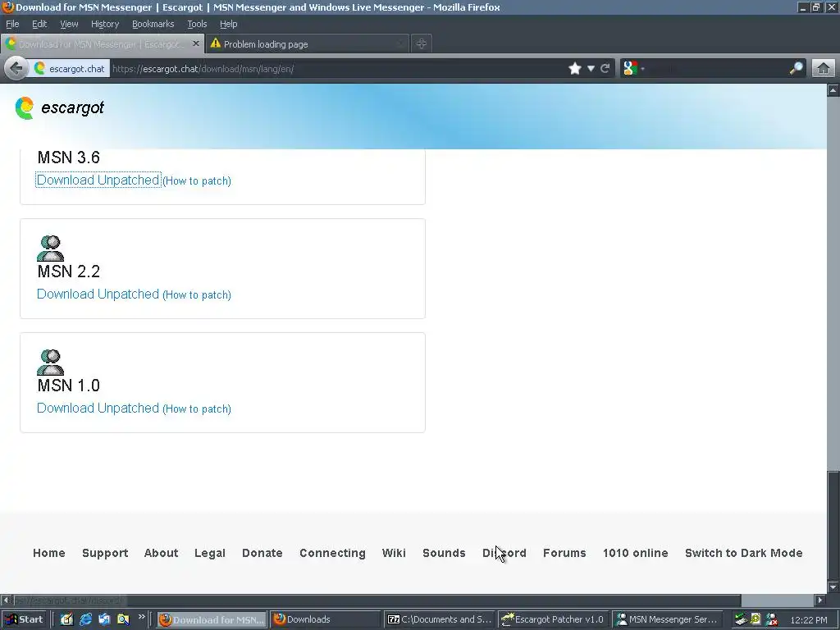Click the MSN 2.2 buddy icon

tap(50, 248)
